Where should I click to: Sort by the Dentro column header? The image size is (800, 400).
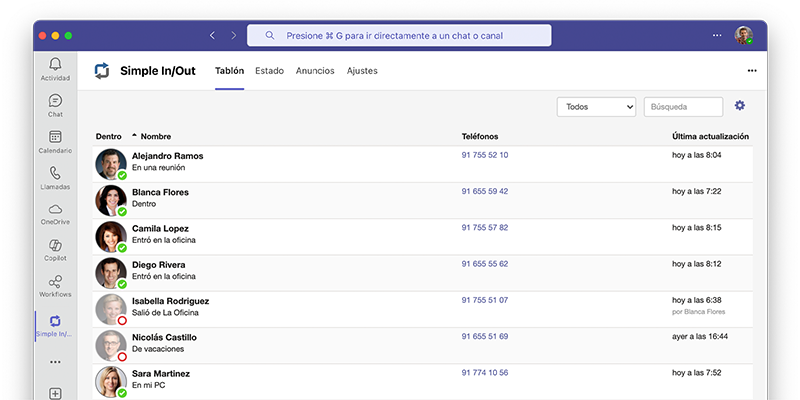(109, 136)
